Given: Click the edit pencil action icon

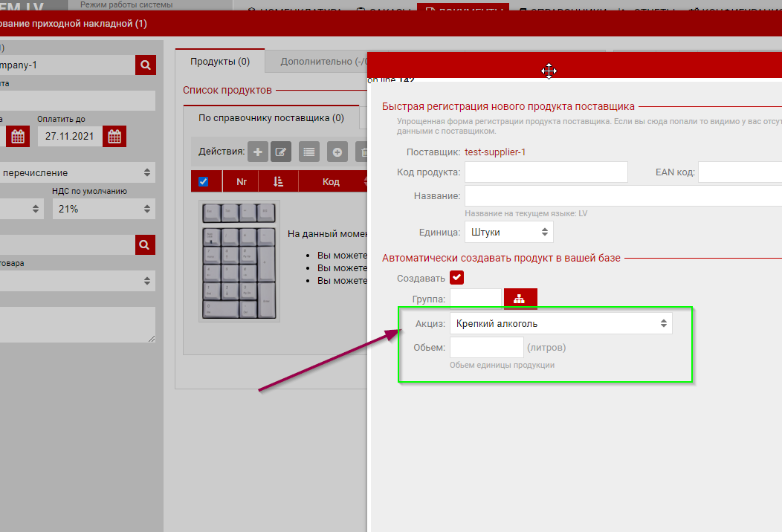Looking at the screenshot, I should (x=281, y=152).
